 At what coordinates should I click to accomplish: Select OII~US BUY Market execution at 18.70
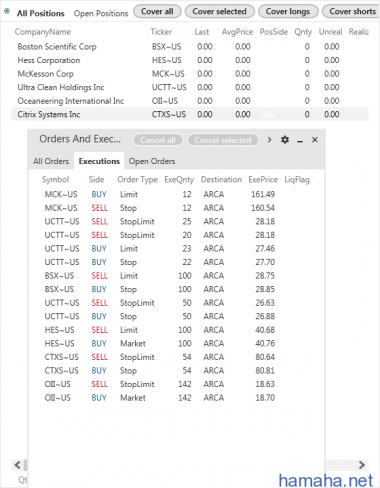(177, 398)
